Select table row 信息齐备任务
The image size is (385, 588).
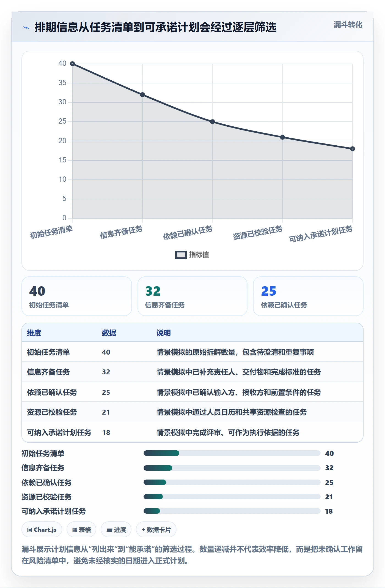[x=193, y=372]
